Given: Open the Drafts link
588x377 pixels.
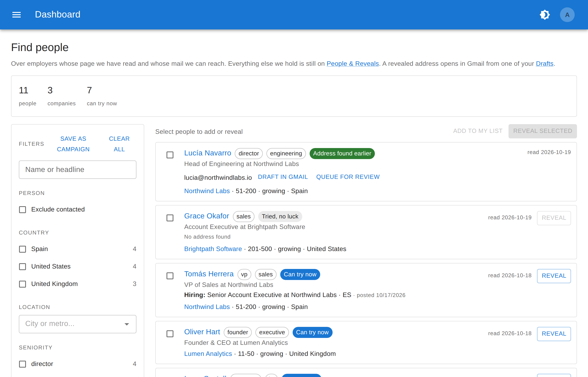Looking at the screenshot, I should click(544, 64).
